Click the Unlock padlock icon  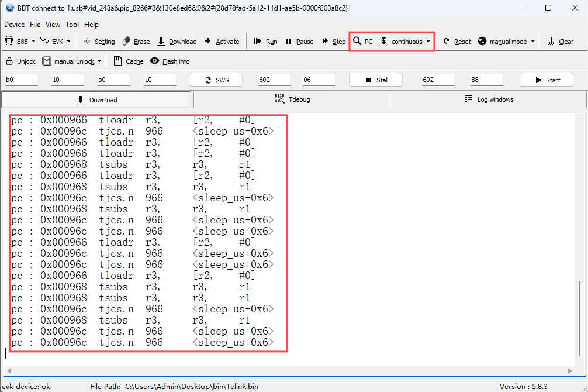[9, 61]
